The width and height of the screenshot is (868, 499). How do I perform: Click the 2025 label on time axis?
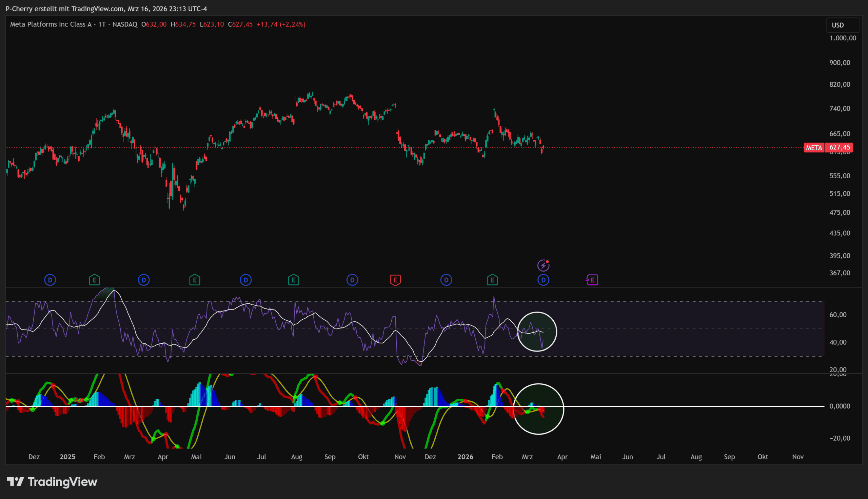tap(67, 457)
